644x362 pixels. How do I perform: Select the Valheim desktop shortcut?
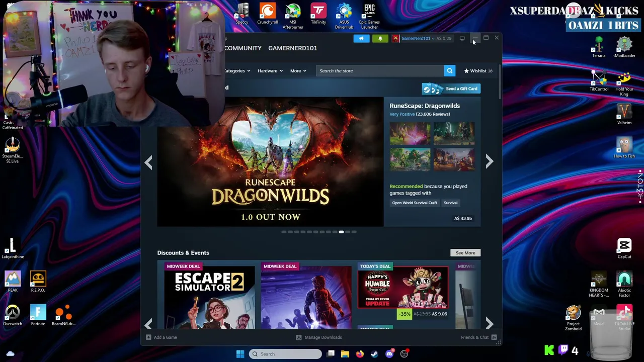pyautogui.click(x=624, y=114)
